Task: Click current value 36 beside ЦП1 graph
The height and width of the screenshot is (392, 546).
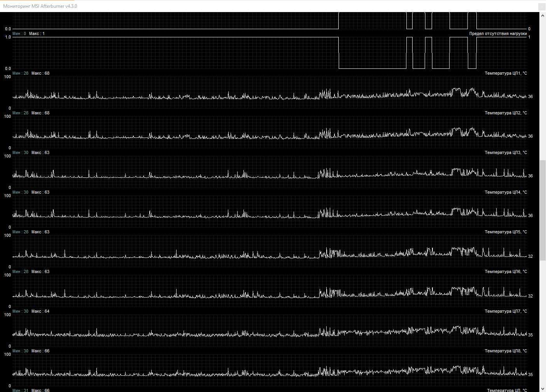Action: coord(530,96)
